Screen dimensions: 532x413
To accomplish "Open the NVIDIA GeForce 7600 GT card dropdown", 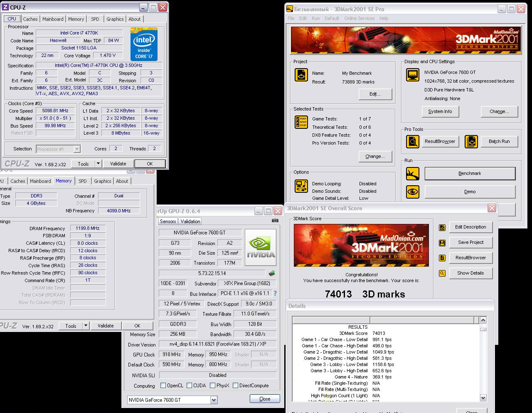I will (x=214, y=400).
